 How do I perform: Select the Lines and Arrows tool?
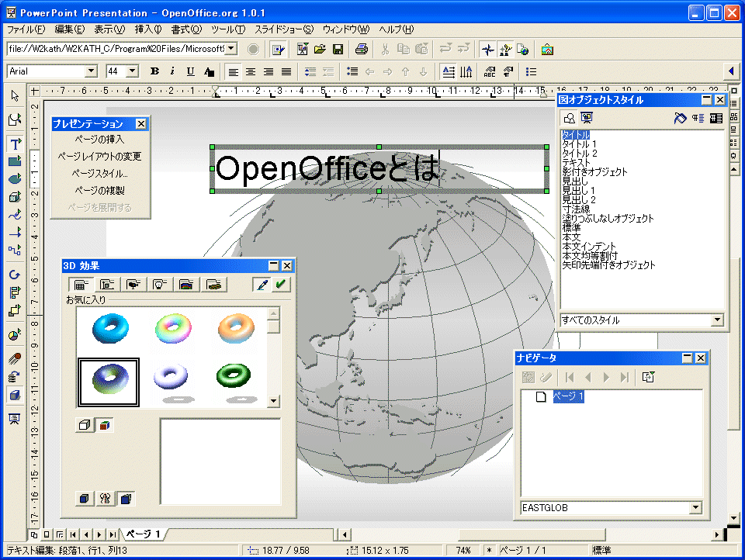tap(15, 232)
